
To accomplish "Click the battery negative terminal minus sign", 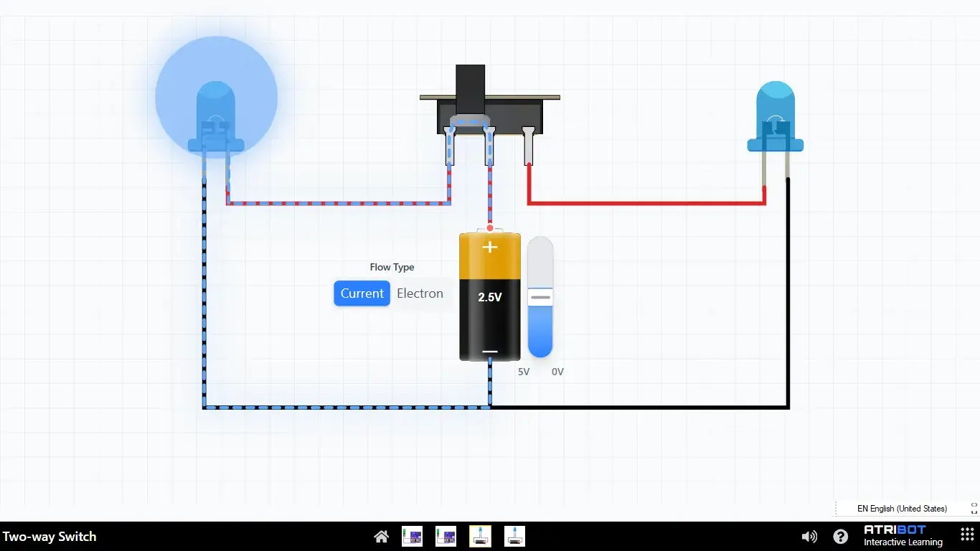I will pos(490,352).
